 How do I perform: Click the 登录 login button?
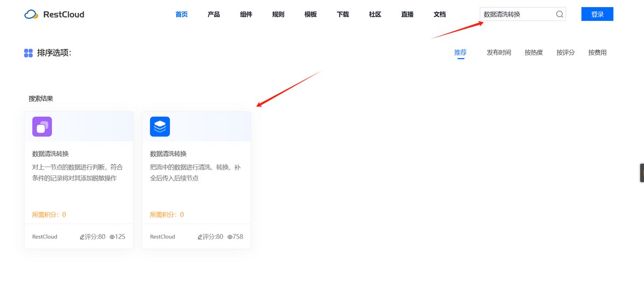pos(597,14)
